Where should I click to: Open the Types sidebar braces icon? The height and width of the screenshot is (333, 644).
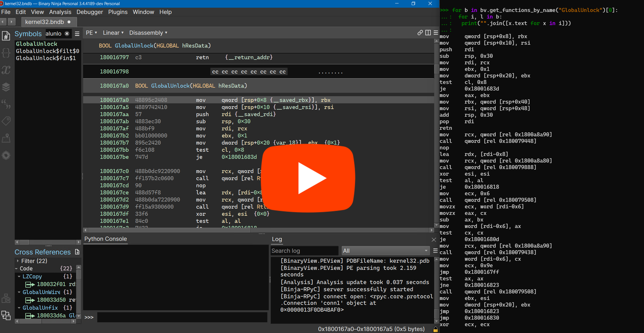(x=6, y=53)
